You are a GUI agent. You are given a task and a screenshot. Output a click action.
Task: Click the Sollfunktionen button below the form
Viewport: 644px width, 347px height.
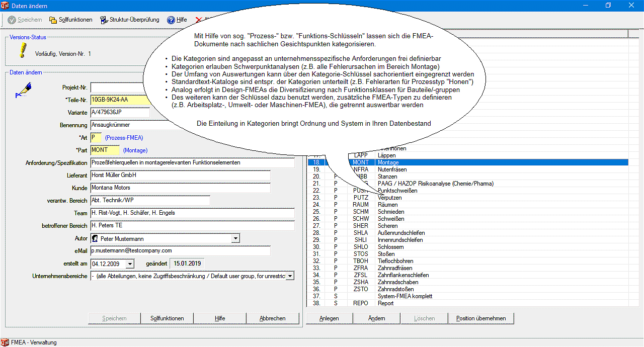tap(167, 318)
